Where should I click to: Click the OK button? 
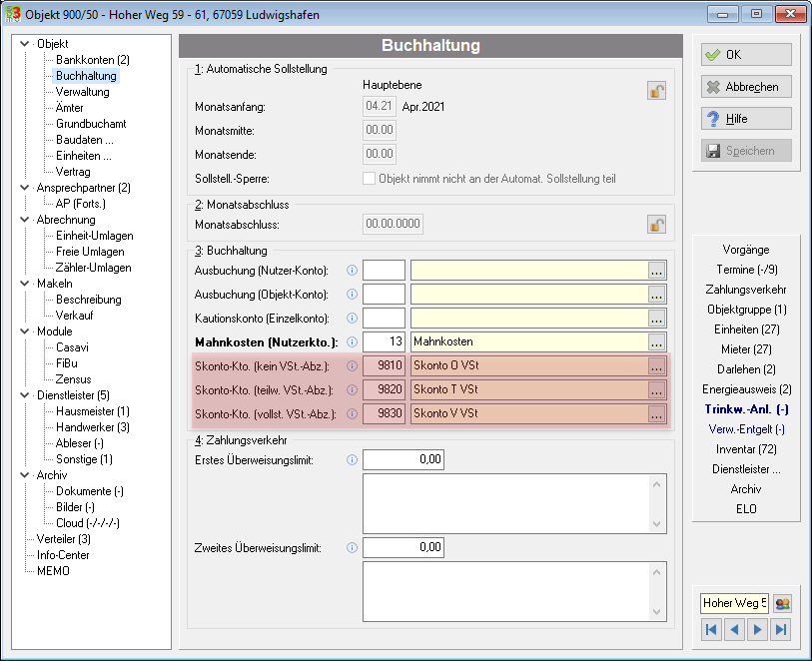coord(746,54)
